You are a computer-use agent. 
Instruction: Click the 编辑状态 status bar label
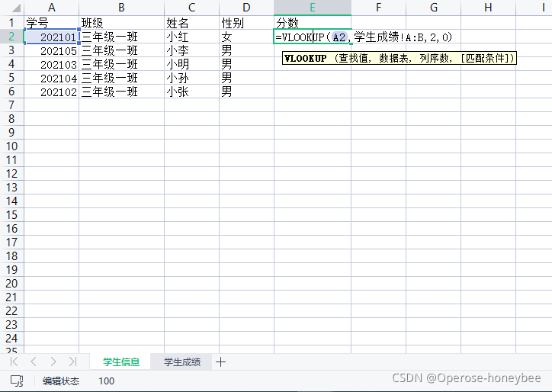61,381
